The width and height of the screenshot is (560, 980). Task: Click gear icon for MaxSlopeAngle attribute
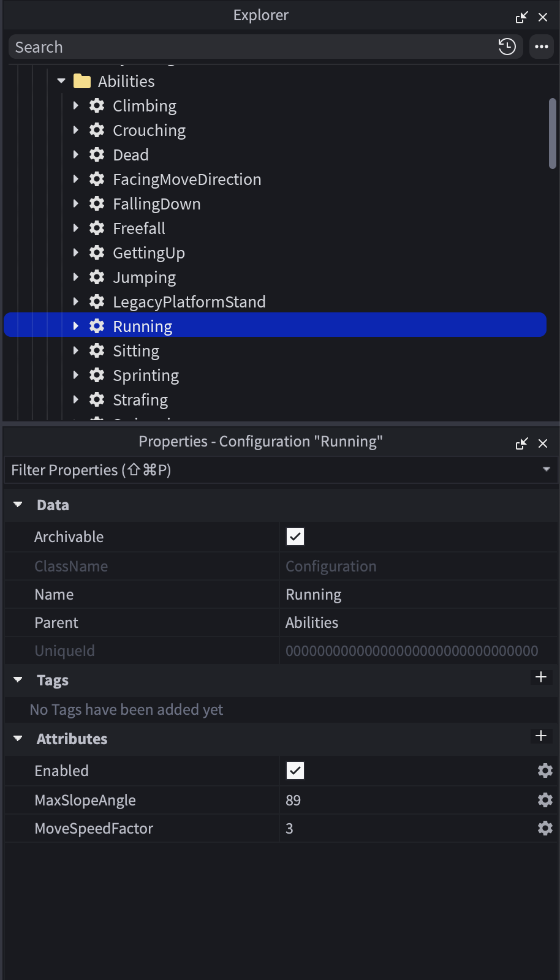pyautogui.click(x=545, y=800)
